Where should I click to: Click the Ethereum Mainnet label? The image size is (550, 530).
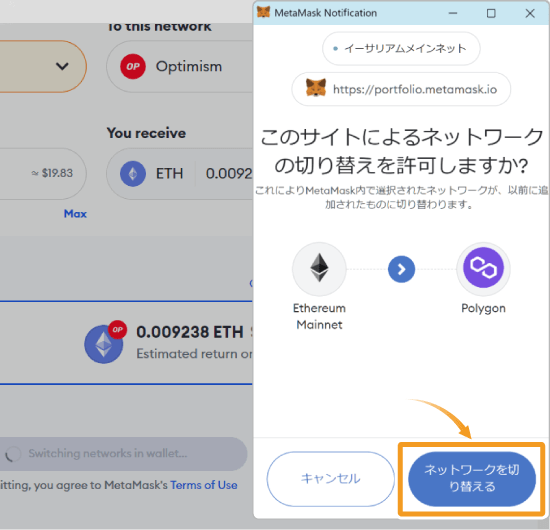[319, 316]
